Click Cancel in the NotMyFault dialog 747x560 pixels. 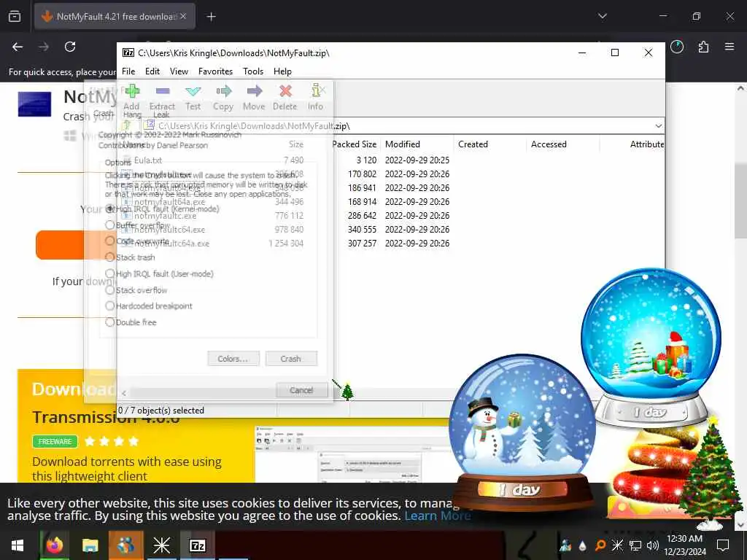(x=301, y=390)
